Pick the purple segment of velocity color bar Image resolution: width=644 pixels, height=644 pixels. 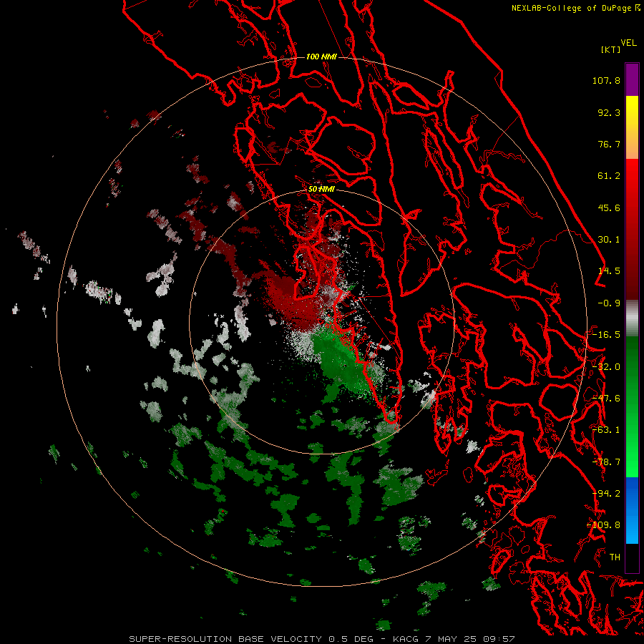(x=632, y=79)
